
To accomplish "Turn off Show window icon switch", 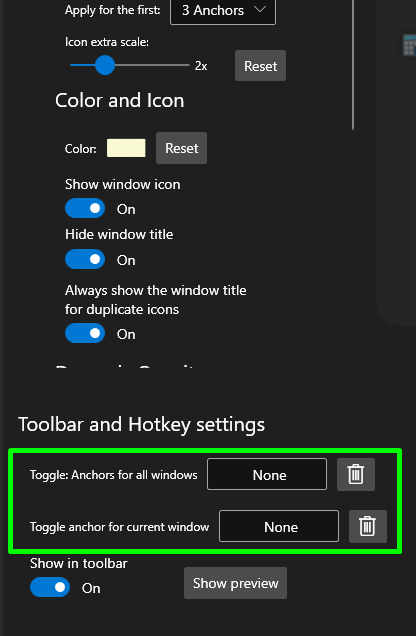I will pos(85,208).
